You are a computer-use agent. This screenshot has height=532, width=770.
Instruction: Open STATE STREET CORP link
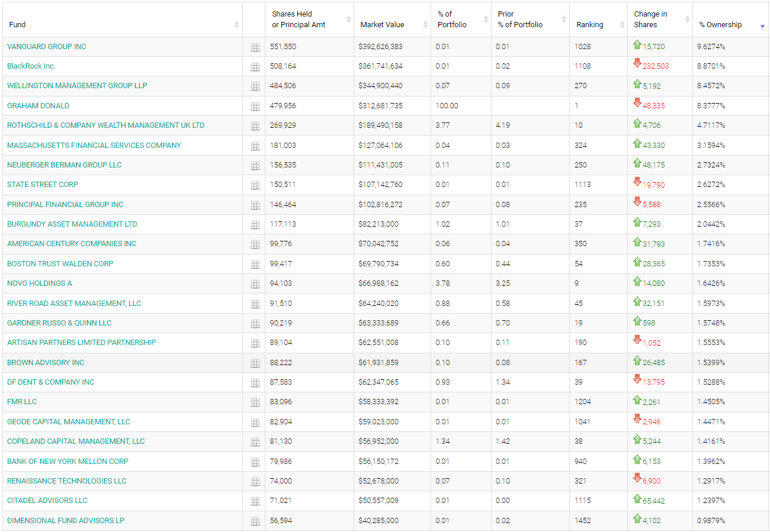[43, 185]
